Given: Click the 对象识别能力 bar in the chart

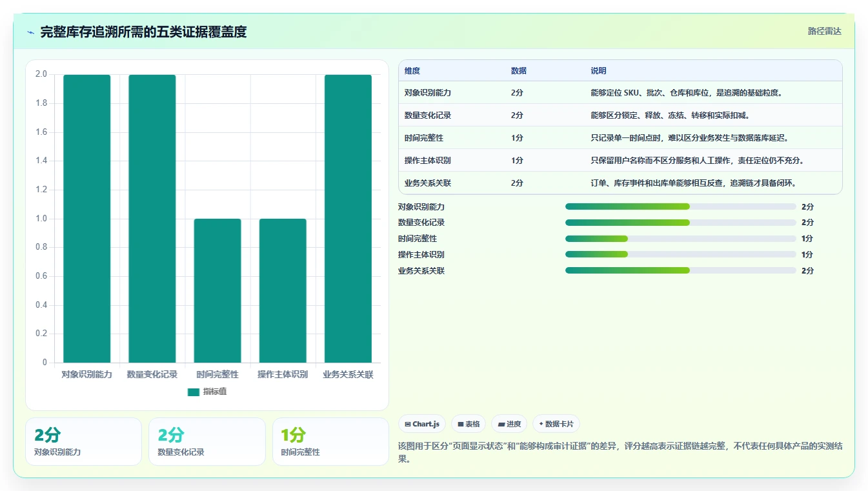Looking at the screenshot, I should (x=87, y=219).
